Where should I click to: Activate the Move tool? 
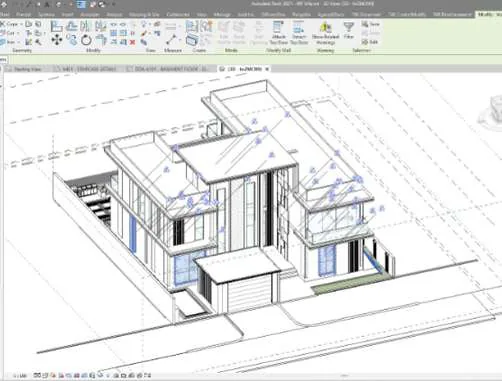click(x=57, y=40)
